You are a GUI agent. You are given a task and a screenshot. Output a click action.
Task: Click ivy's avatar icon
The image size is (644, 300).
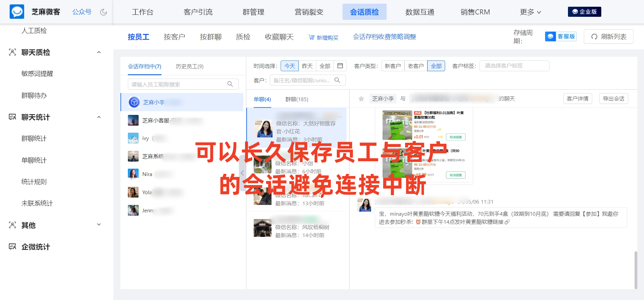(133, 138)
